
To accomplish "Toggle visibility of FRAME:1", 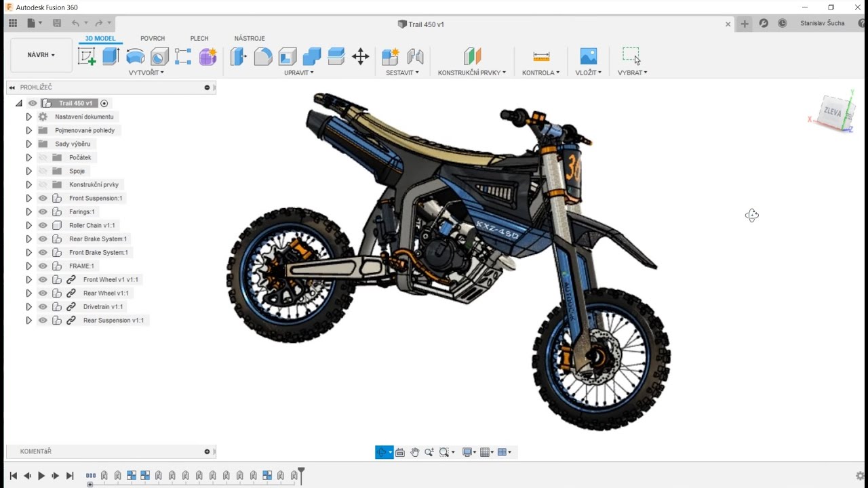I will point(43,266).
